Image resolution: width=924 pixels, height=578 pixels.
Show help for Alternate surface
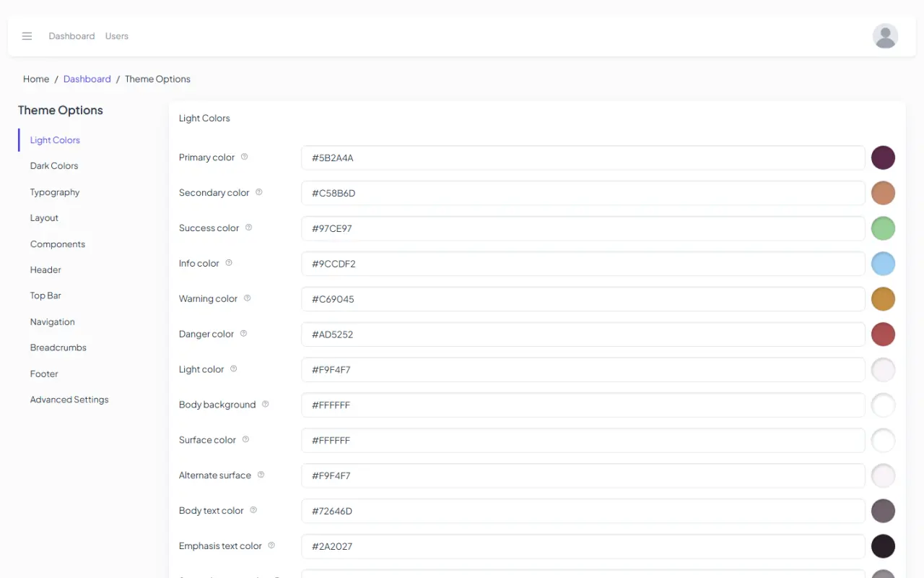click(261, 475)
